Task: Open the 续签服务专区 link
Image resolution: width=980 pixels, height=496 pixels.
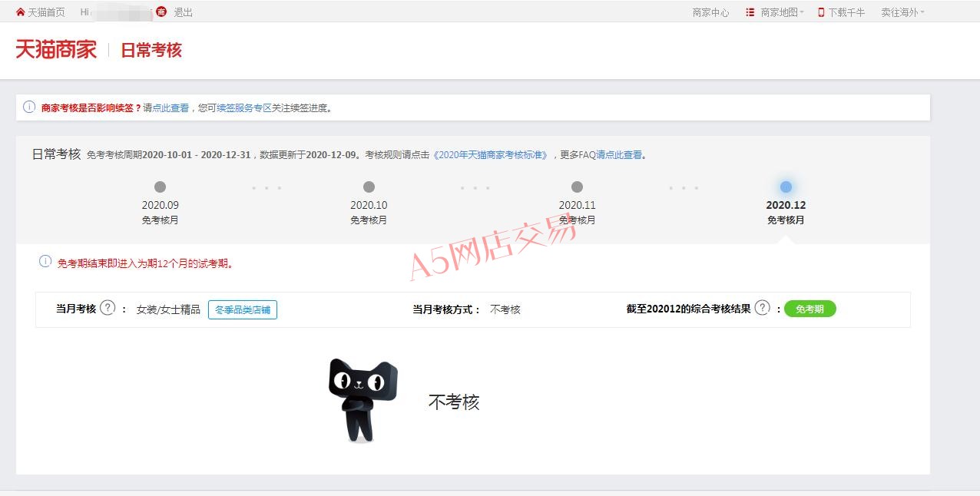Action: tap(244, 108)
